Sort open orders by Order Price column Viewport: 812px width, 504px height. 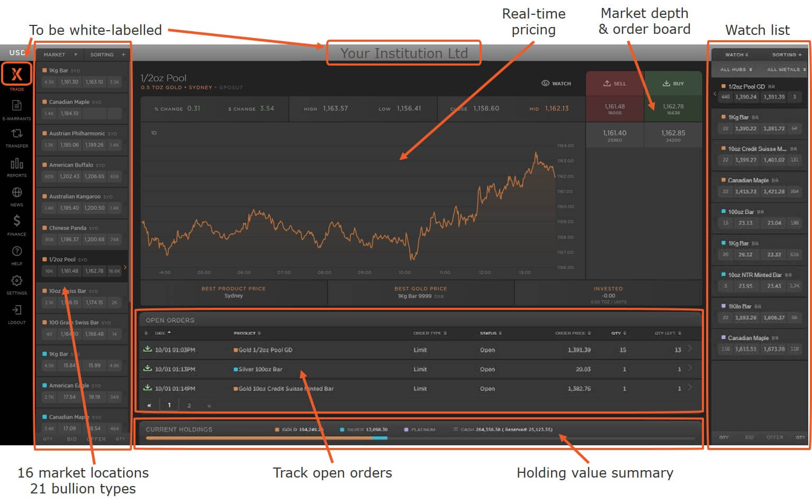click(x=573, y=333)
